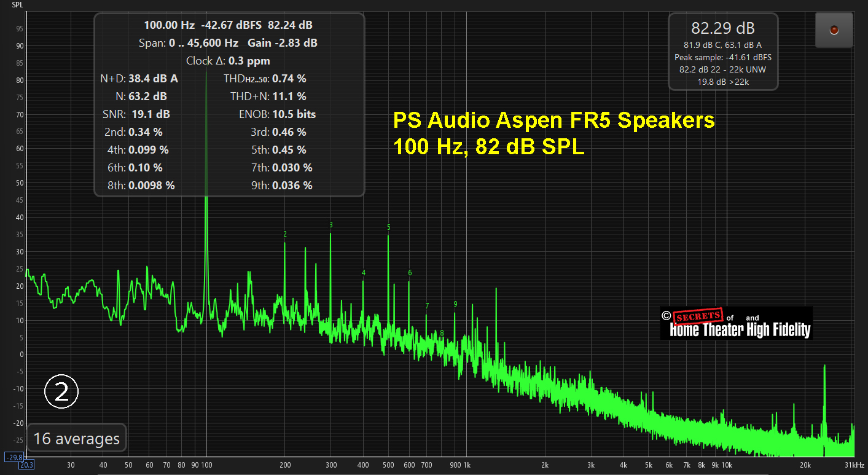Open the 16 averages button
Screen dimensions: 868x475
coord(76,439)
